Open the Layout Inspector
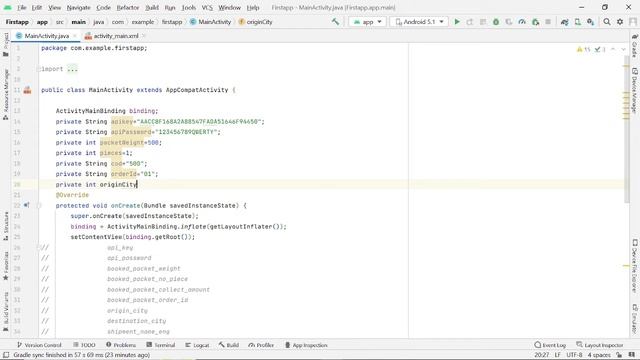Viewport: 640px width, 360px height. pyautogui.click(x=600, y=345)
